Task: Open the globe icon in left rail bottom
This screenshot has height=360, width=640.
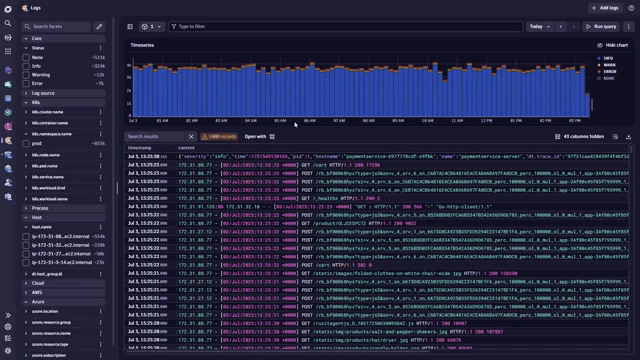Action: coord(8,327)
